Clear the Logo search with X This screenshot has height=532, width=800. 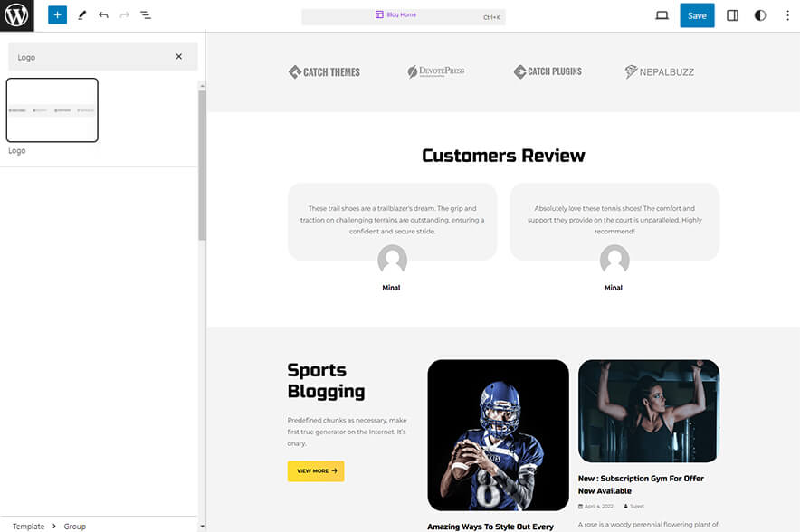(x=178, y=57)
